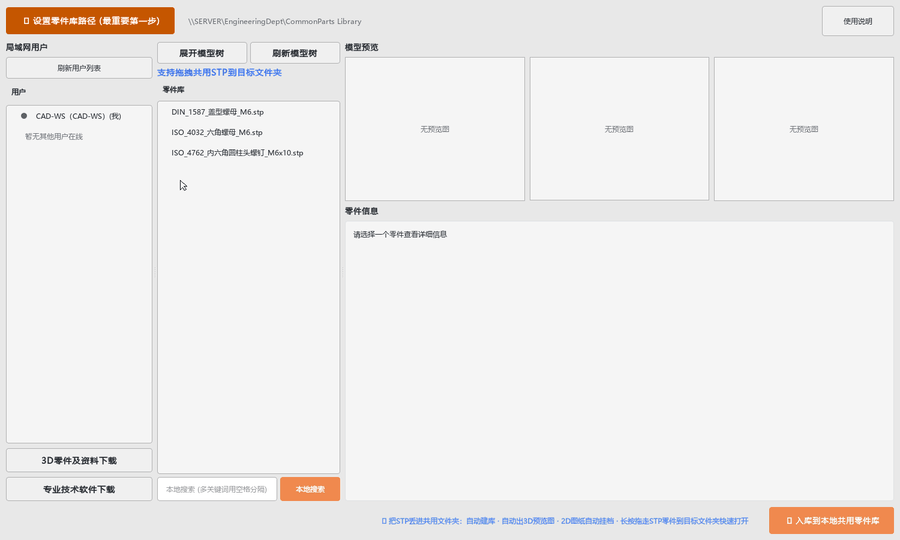This screenshot has height=540, width=900.
Task: Click 入库到本地共用零件库 button
Action: click(831, 520)
